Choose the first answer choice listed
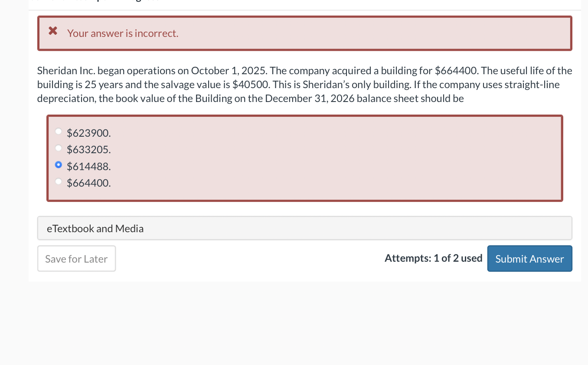Image resolution: width=588 pixels, height=365 pixels. 59,131
